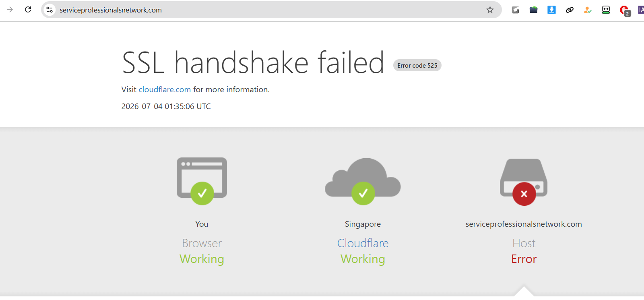
Task: Follow the cloudflare.com link
Action: tap(165, 89)
